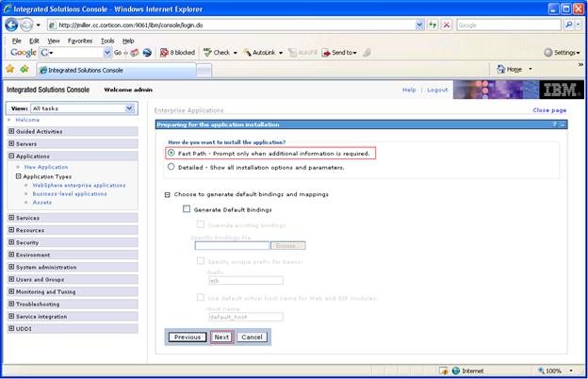Minimize the Preparing for installation panel

point(563,124)
